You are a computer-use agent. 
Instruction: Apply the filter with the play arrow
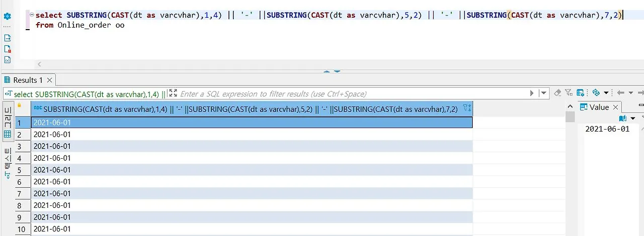(532, 93)
